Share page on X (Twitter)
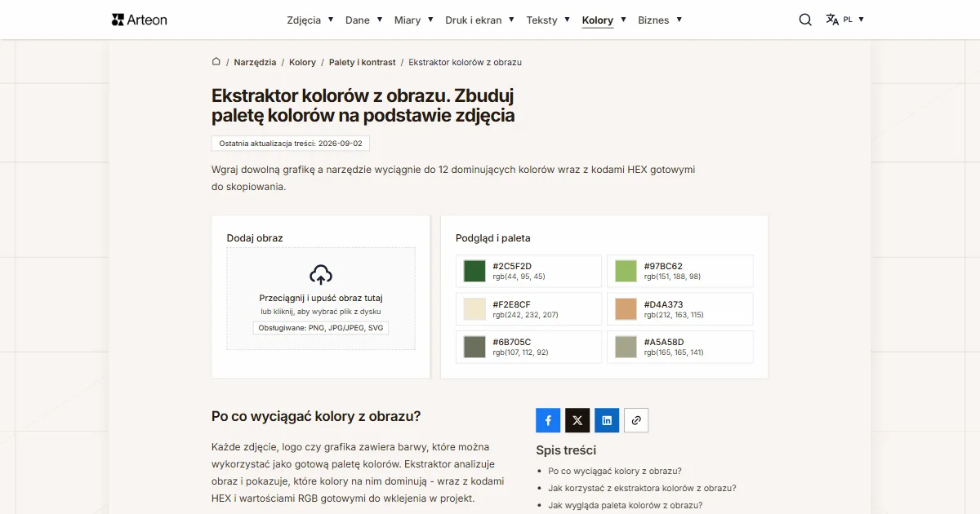Viewport: 980px width, 514px height. pos(577,420)
